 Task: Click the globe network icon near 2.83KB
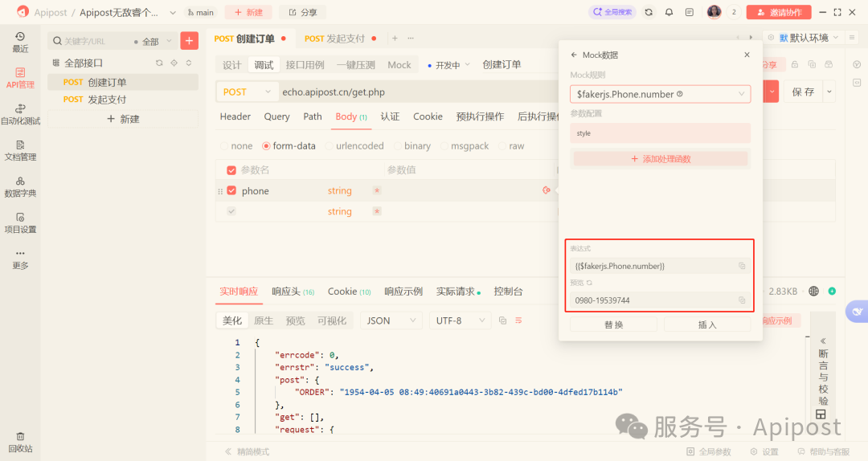coord(813,291)
